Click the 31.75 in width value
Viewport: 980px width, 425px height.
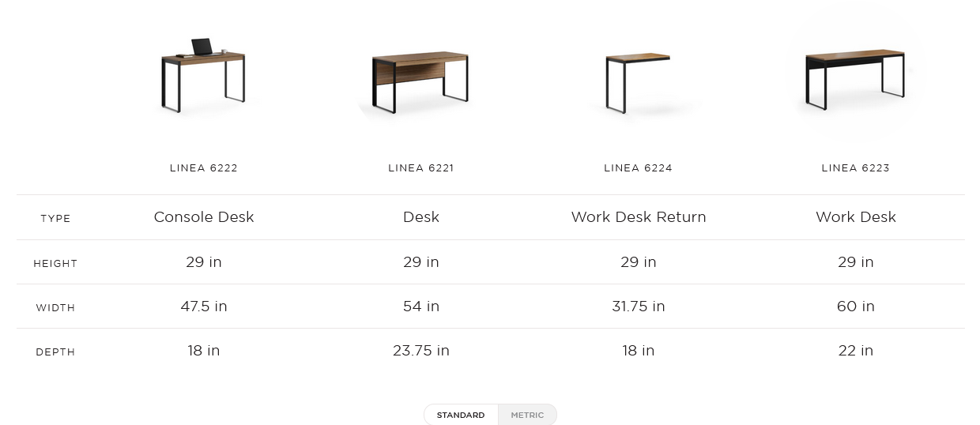click(x=638, y=307)
